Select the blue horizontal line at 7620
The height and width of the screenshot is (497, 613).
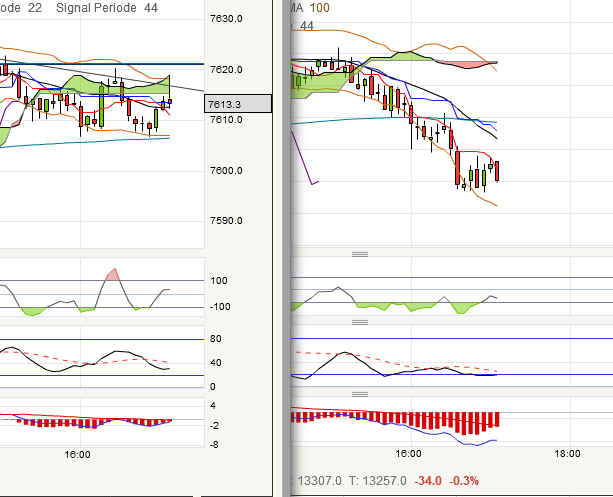102,64
